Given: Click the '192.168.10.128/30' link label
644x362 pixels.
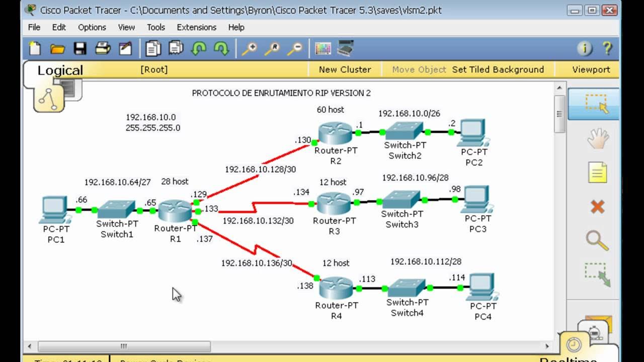Looking at the screenshot, I should coord(261,169).
